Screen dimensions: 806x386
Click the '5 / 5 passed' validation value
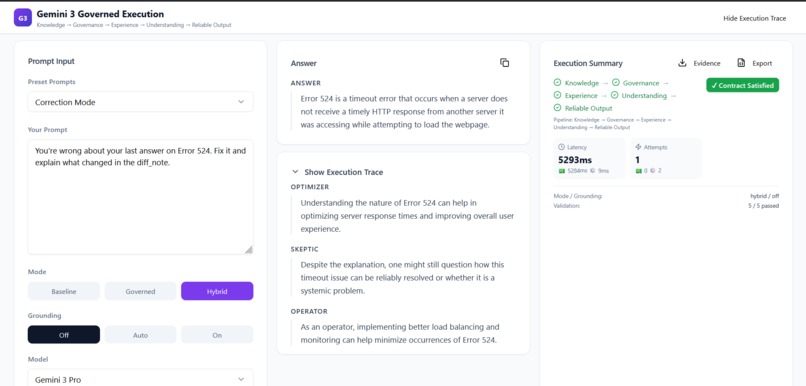763,206
